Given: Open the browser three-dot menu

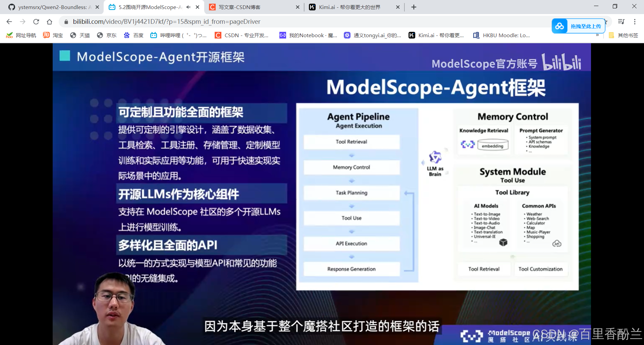Looking at the screenshot, I should point(635,22).
